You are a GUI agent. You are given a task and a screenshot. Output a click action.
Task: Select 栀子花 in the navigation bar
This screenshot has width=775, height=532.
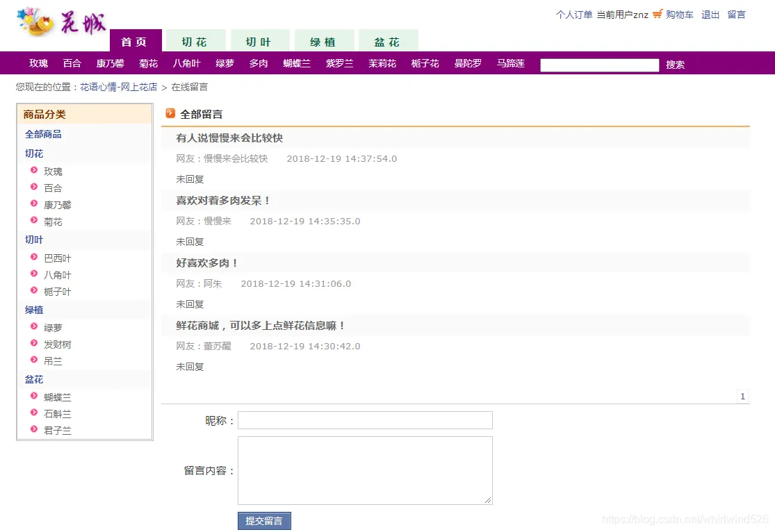point(425,63)
